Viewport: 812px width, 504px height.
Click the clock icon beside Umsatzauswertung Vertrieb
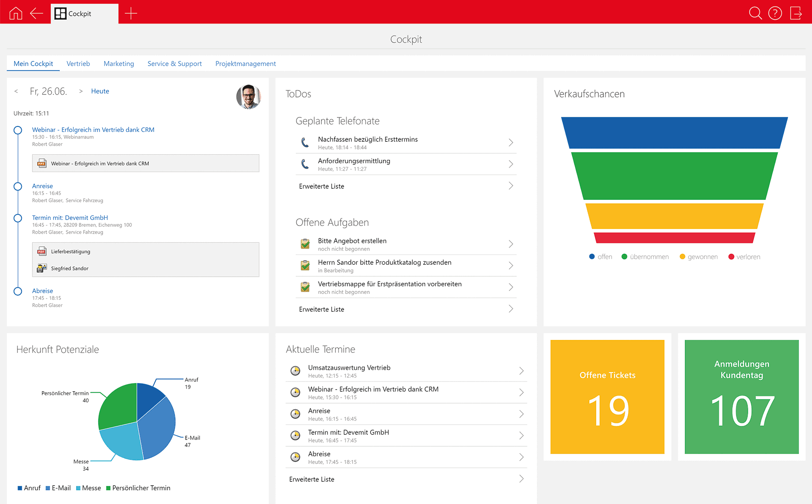(296, 371)
